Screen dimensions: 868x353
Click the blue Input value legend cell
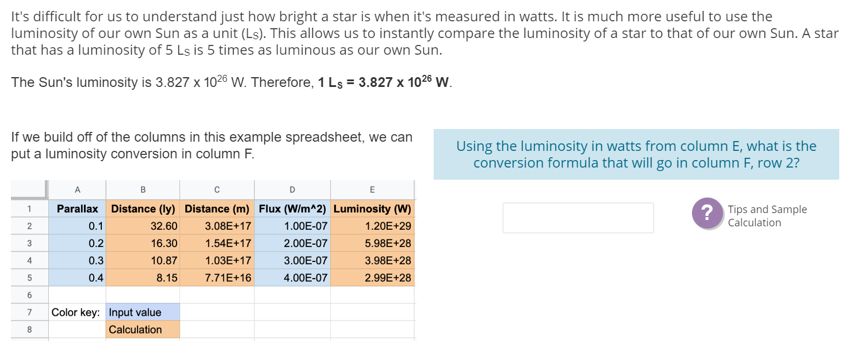[x=143, y=312]
